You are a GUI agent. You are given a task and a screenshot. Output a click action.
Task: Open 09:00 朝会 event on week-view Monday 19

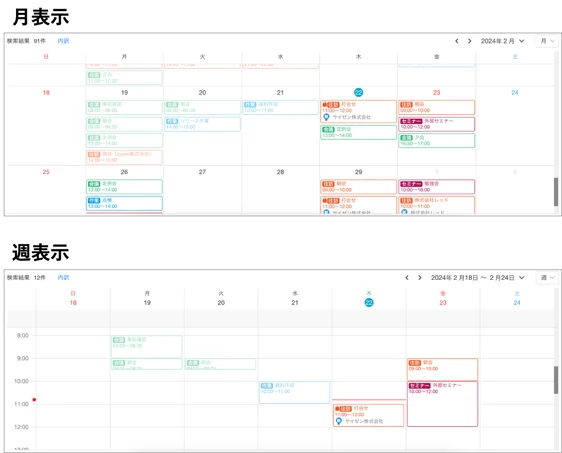[x=147, y=364]
